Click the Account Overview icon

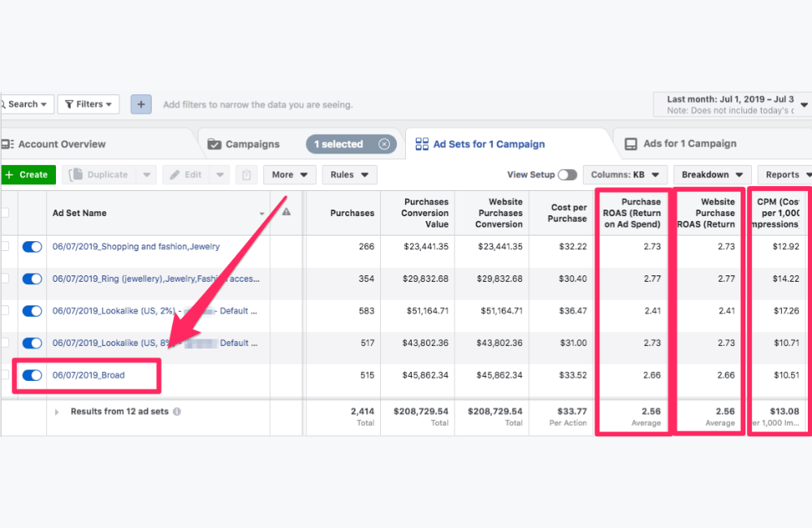pos(8,144)
